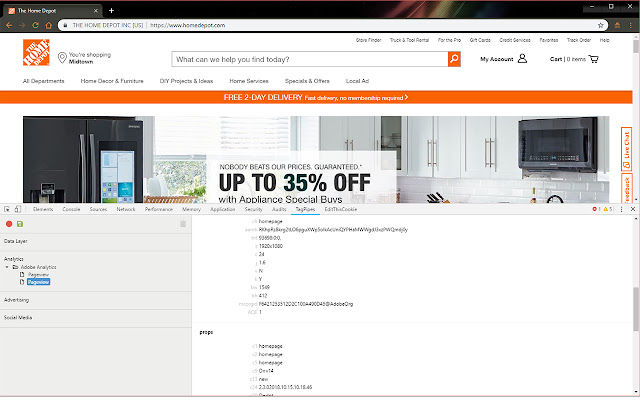Switch to the EditThisCookie tab
This screenshot has height=400, width=640.
tap(341, 209)
